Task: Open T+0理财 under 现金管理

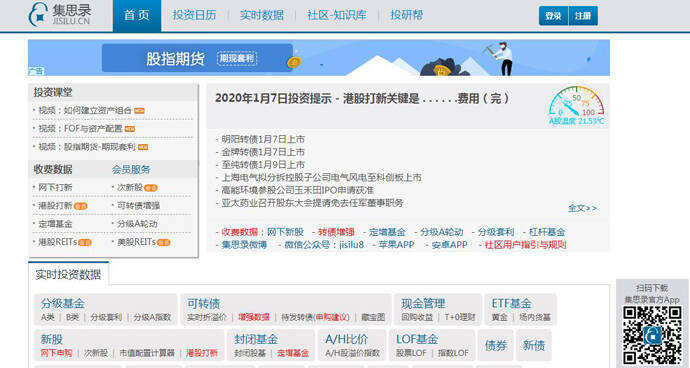Action: coord(460,317)
